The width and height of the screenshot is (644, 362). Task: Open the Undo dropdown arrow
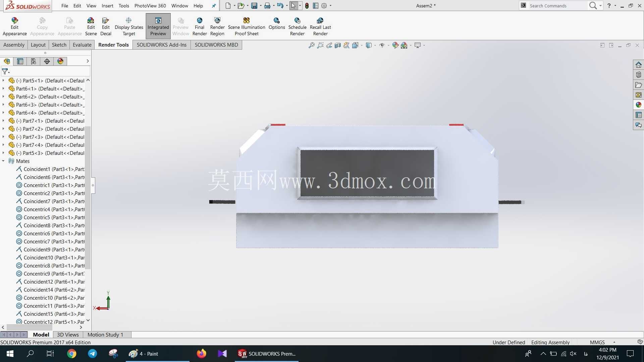287,6
